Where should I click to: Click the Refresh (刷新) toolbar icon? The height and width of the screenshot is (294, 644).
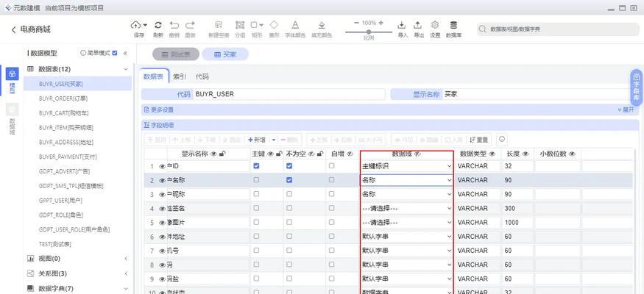point(158,26)
